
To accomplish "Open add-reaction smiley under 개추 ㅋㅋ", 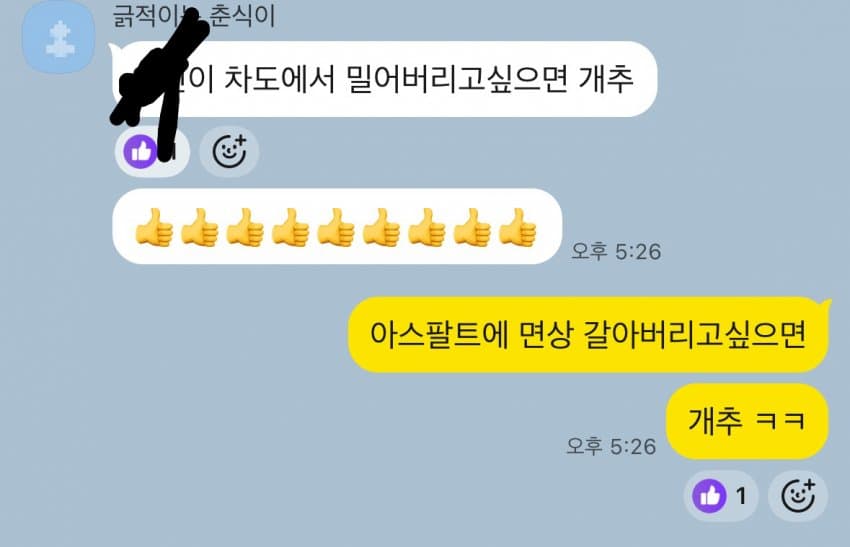I will point(798,495).
